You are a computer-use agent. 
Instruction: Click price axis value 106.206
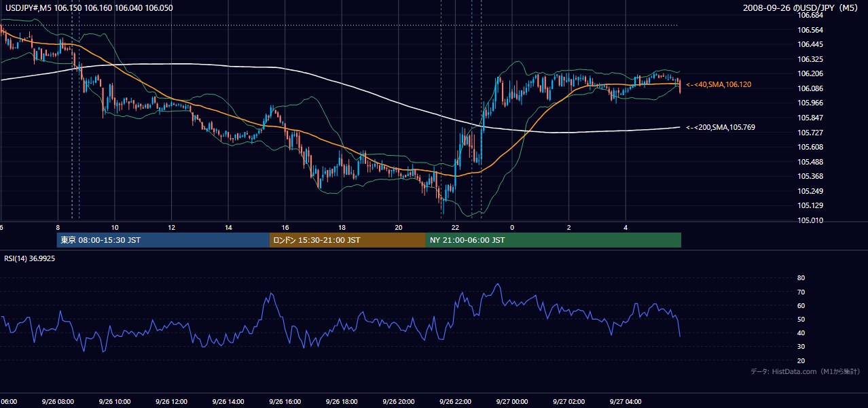click(810, 73)
